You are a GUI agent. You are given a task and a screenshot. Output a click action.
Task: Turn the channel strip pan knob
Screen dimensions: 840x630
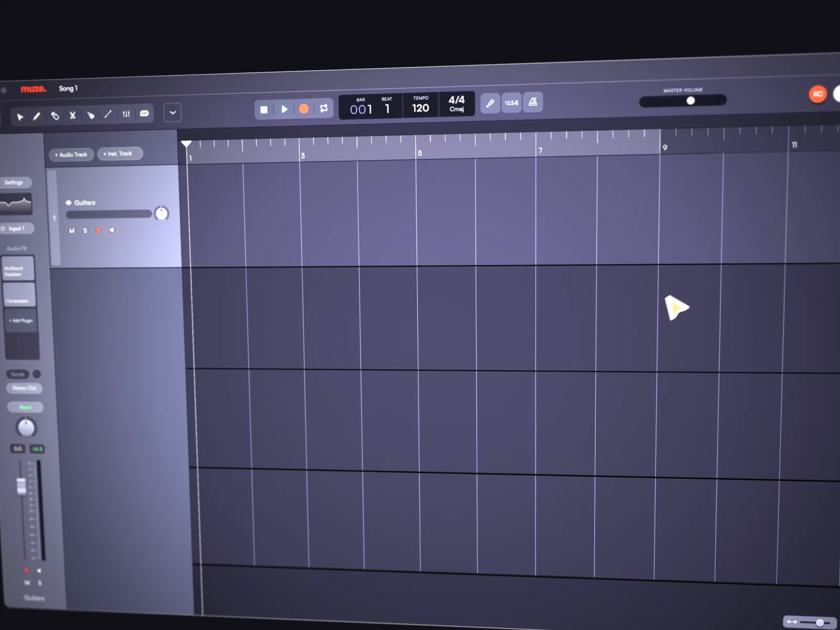(26, 427)
